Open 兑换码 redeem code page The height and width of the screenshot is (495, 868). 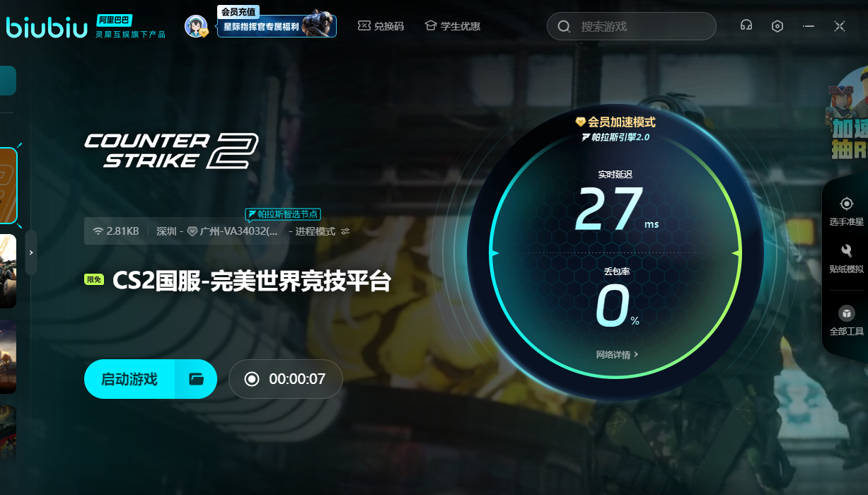[x=381, y=26]
